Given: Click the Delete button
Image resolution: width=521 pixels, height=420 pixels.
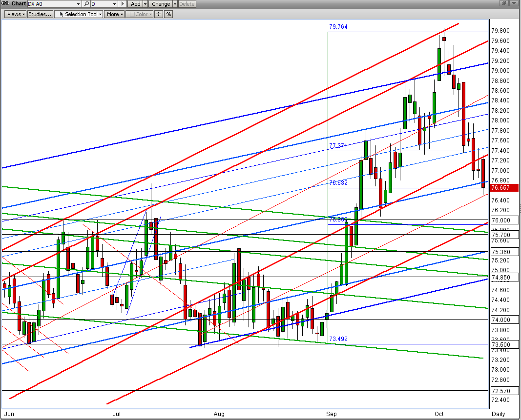Looking at the screenshot, I should pyautogui.click(x=187, y=4).
